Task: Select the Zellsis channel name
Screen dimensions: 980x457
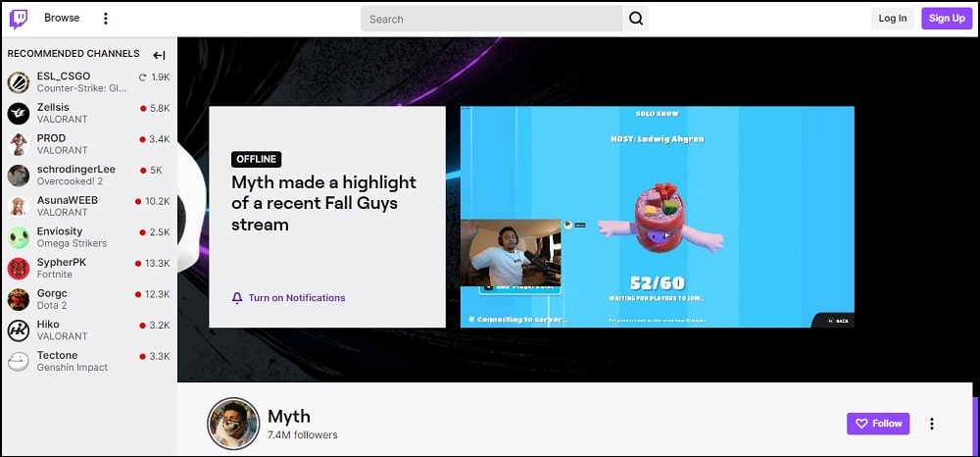Action: pos(53,108)
